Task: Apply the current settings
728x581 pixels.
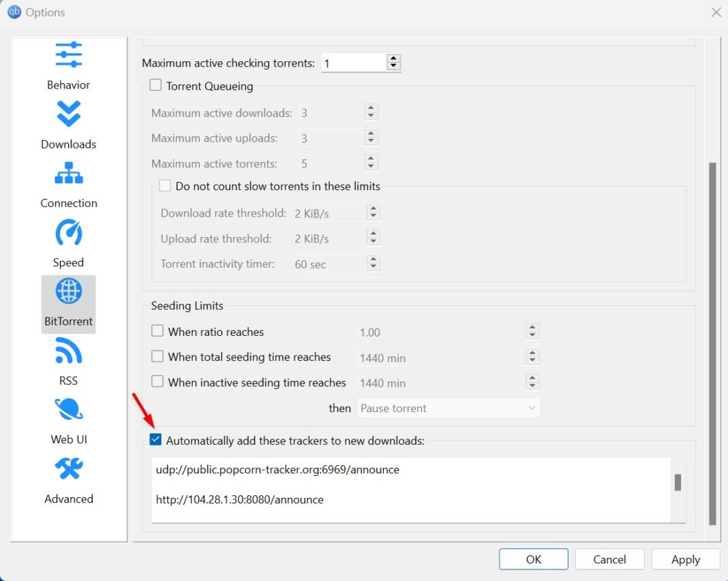Action: tap(686, 559)
